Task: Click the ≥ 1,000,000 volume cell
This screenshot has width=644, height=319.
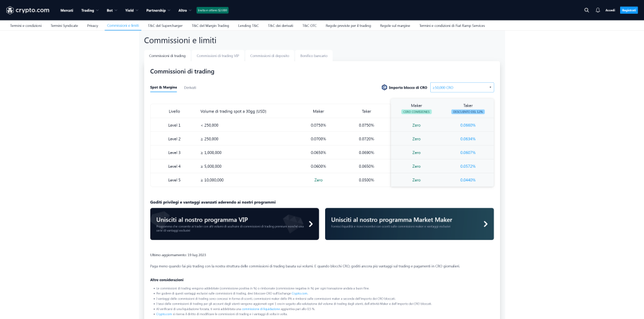Action: click(x=211, y=153)
